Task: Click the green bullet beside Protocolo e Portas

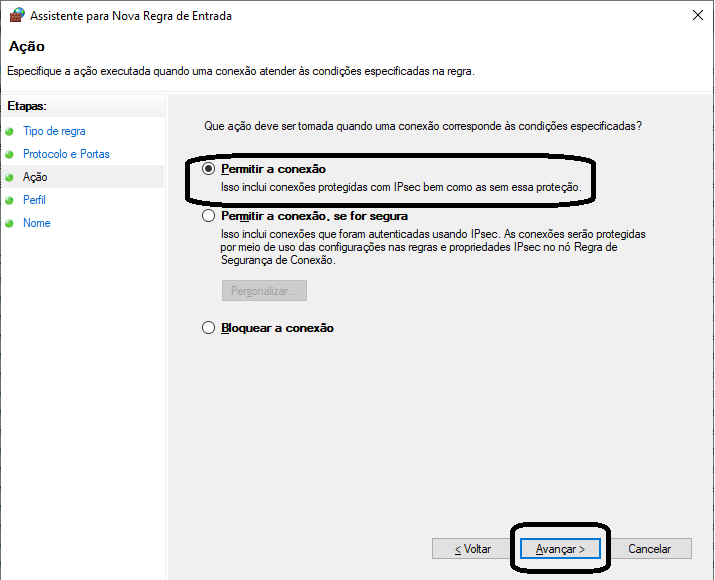Action: pos(10,155)
